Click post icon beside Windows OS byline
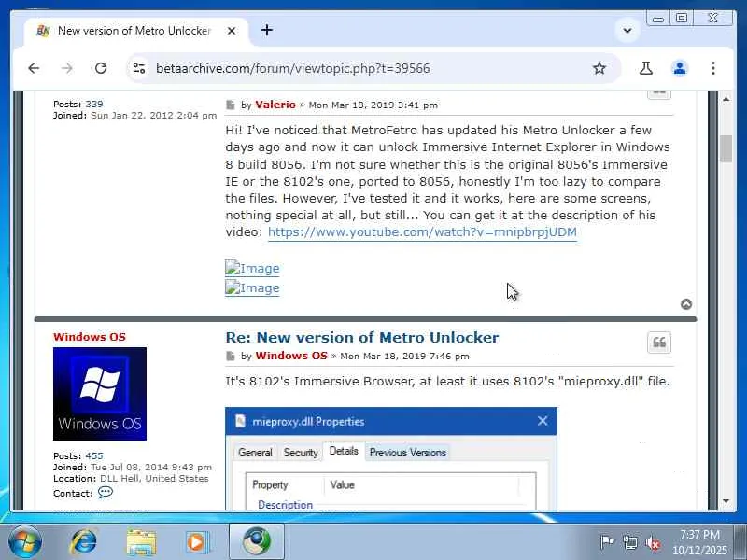The image size is (747, 560). (231, 356)
